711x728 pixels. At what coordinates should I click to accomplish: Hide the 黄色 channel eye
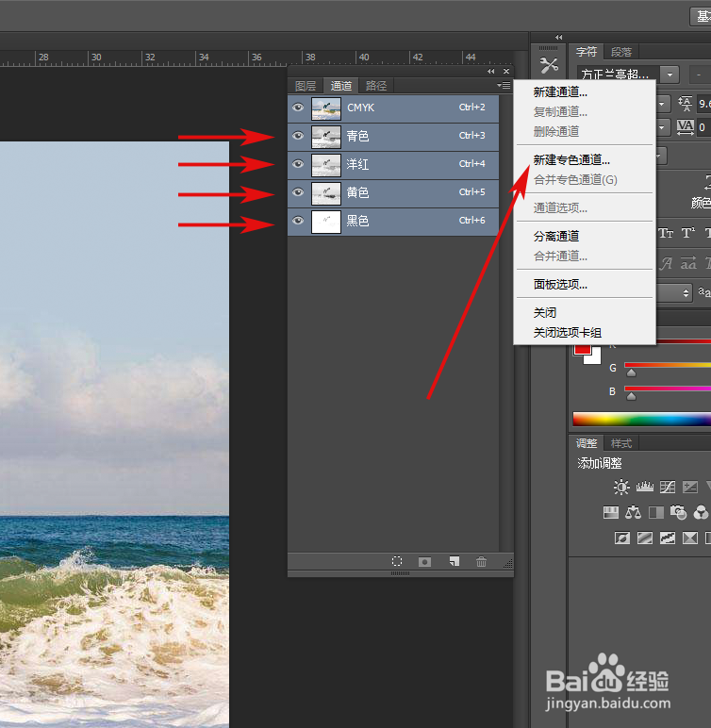(x=298, y=192)
